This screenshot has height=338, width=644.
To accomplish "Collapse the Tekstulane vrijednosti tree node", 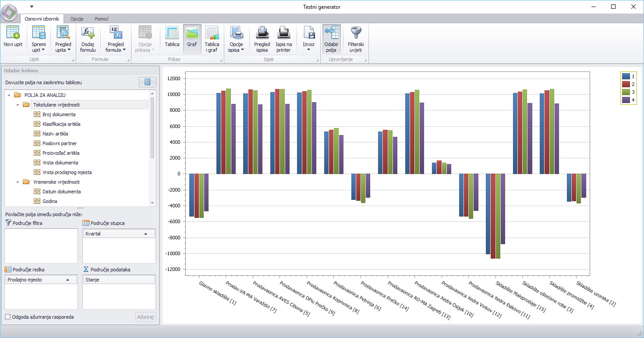I will [18, 105].
